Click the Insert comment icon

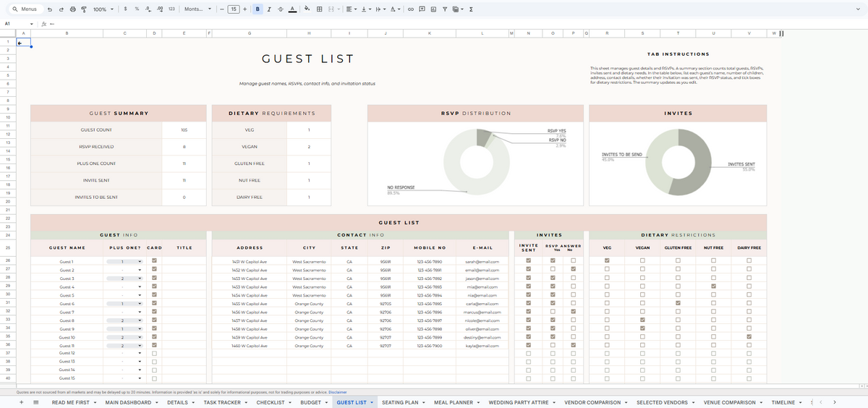[422, 9]
